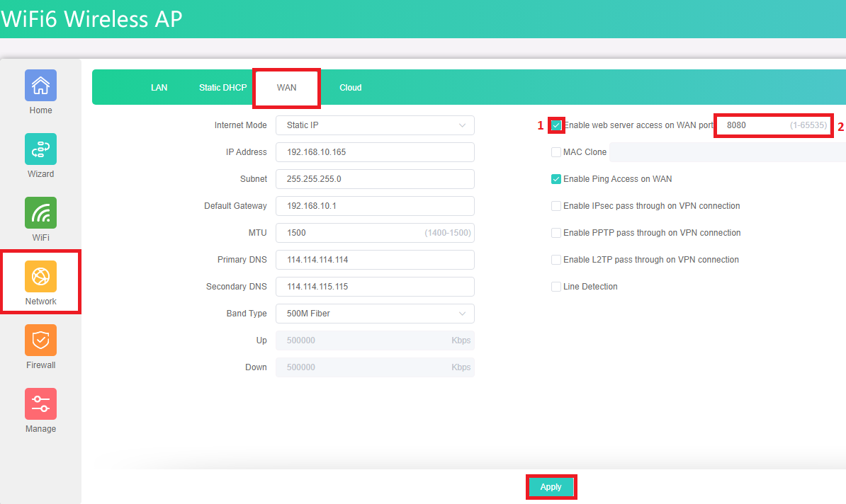Click the Primary DNS field
Viewport: 846px width, 504px height.
pyautogui.click(x=375, y=260)
